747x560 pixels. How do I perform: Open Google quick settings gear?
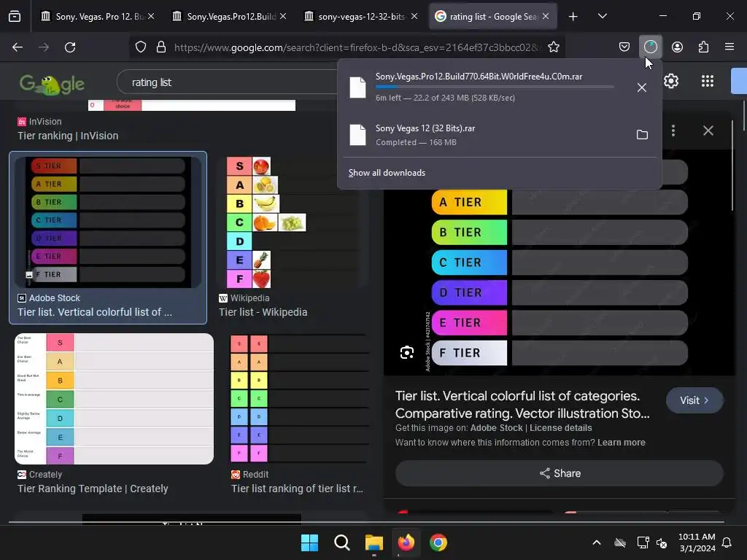click(x=671, y=81)
